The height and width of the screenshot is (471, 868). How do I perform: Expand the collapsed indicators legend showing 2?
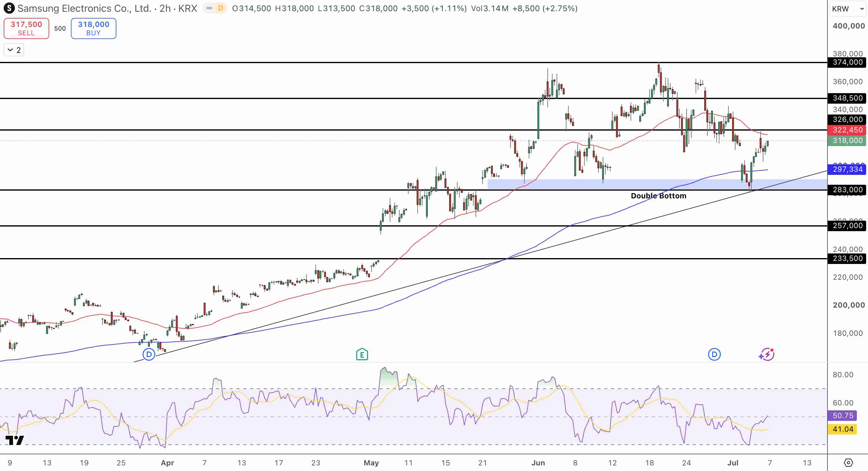pyautogui.click(x=14, y=50)
